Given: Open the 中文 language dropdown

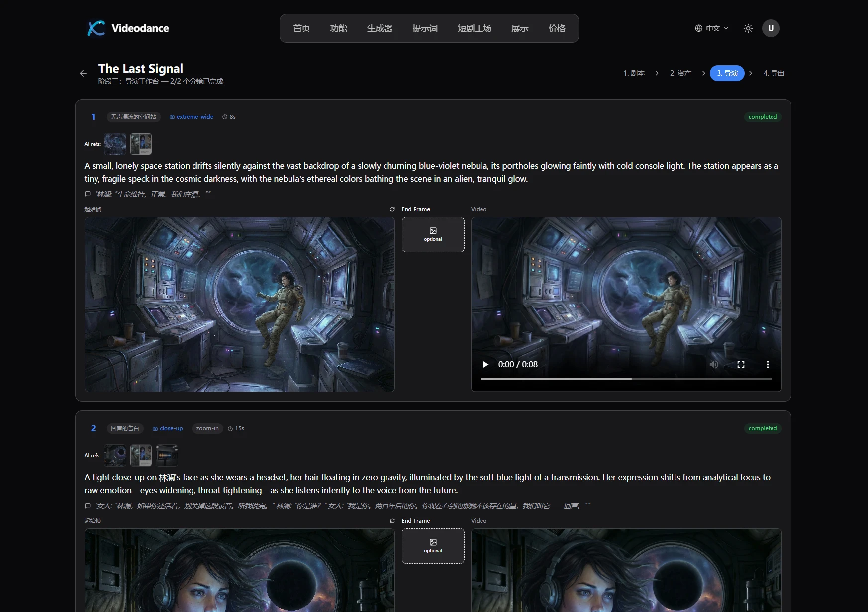Looking at the screenshot, I should (x=711, y=28).
